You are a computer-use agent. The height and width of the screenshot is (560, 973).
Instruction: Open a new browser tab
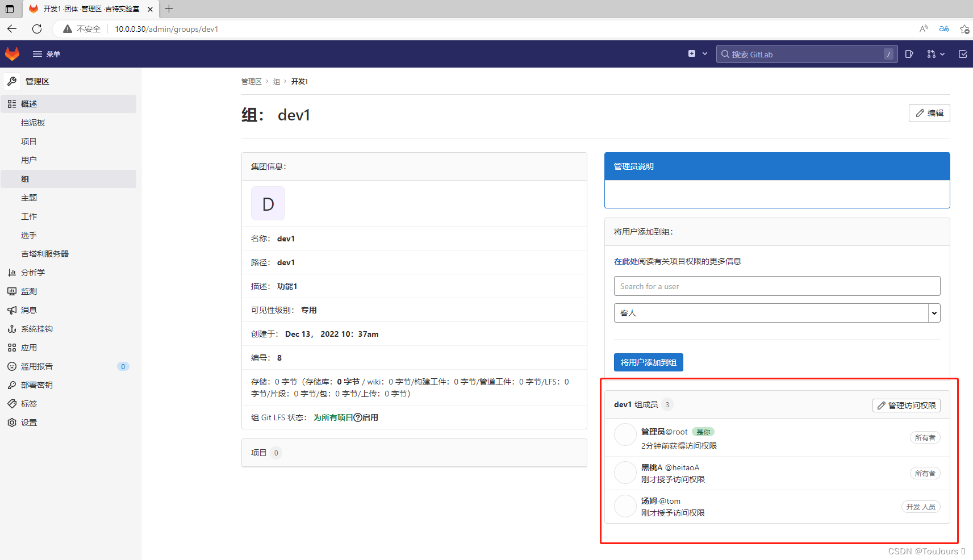coord(169,9)
